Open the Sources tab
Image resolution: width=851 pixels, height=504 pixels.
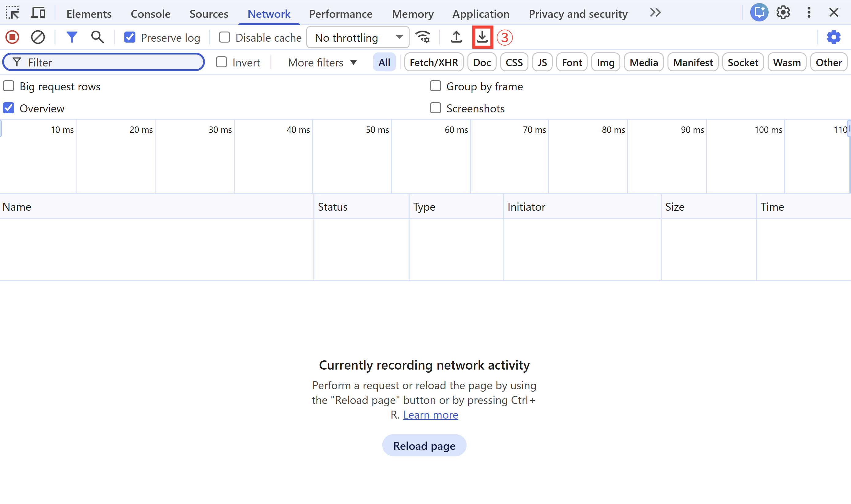click(x=209, y=13)
